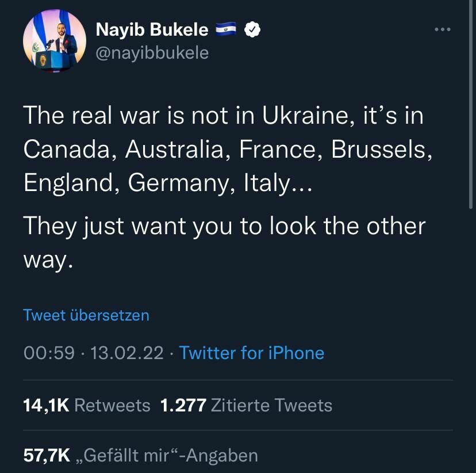Screen dimensions: 476x473
Task: Click the Tweet übersetzen translate link
Action: coord(86,315)
